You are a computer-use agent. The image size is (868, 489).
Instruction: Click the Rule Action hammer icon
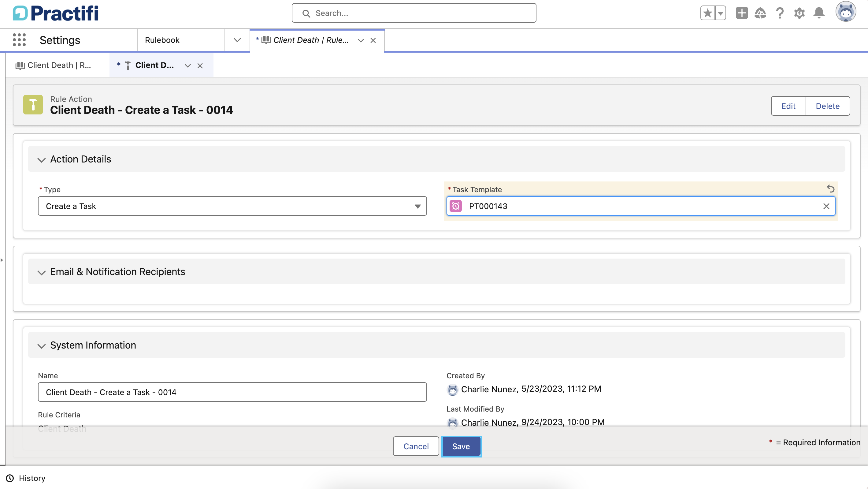click(x=33, y=105)
